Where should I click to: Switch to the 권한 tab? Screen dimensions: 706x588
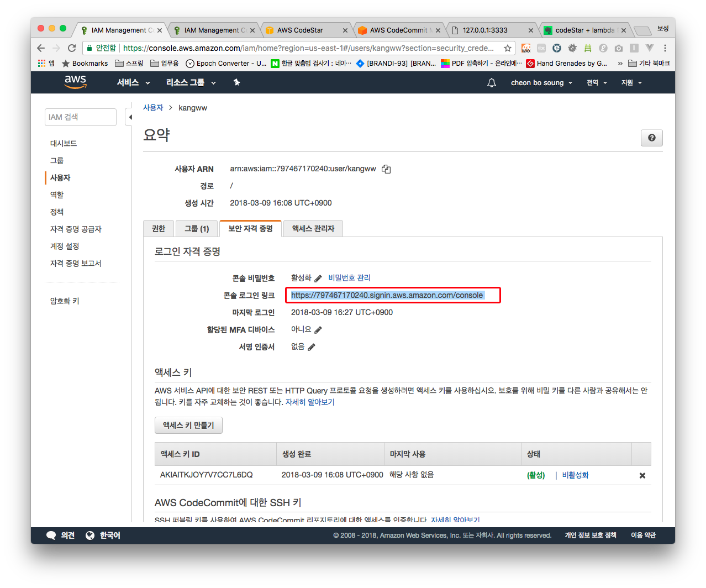click(159, 229)
